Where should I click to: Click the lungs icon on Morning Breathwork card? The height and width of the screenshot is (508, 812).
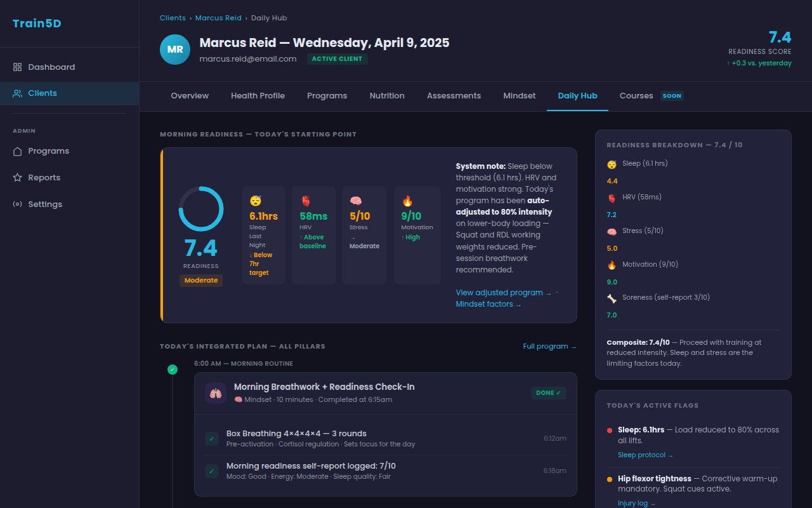[x=216, y=393]
